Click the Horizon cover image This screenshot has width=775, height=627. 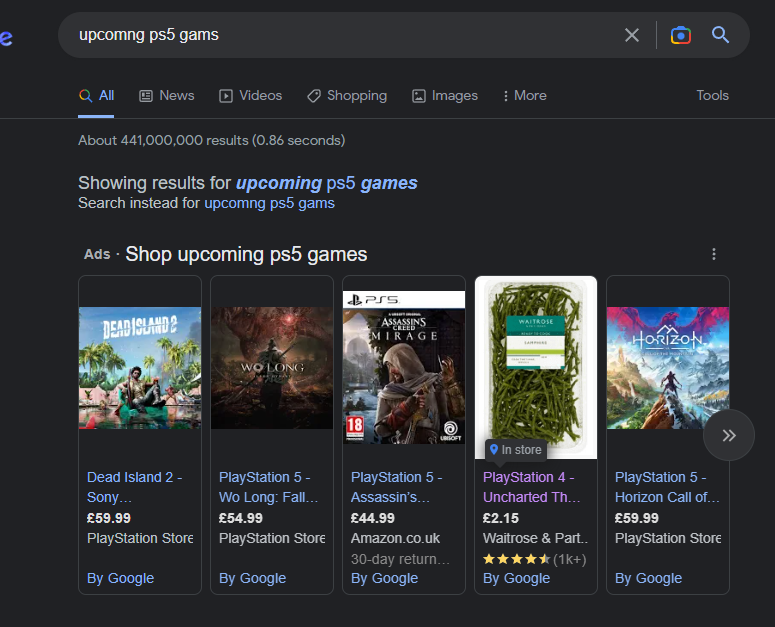tap(668, 368)
